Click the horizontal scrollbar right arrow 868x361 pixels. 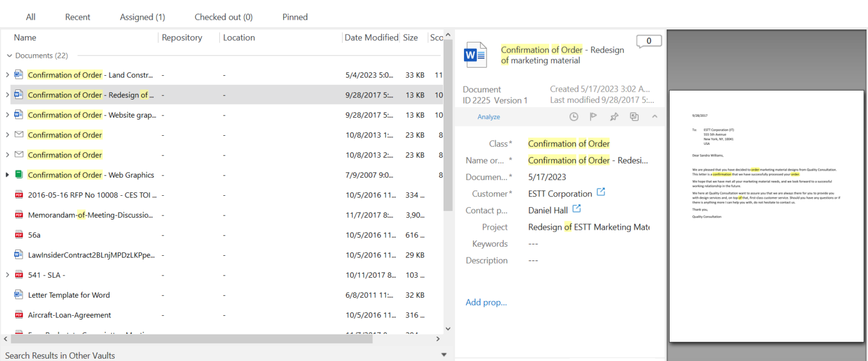tap(438, 338)
